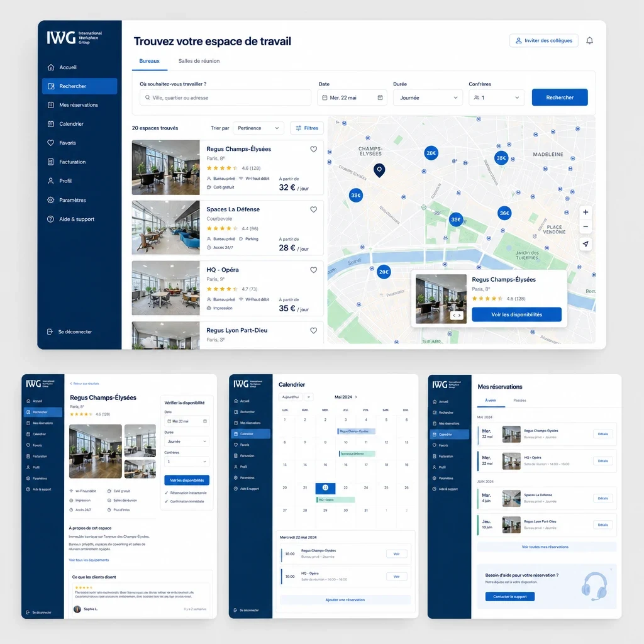Open Durée dropdown in detail window
Screen dimensions: 644x644
[187, 441]
